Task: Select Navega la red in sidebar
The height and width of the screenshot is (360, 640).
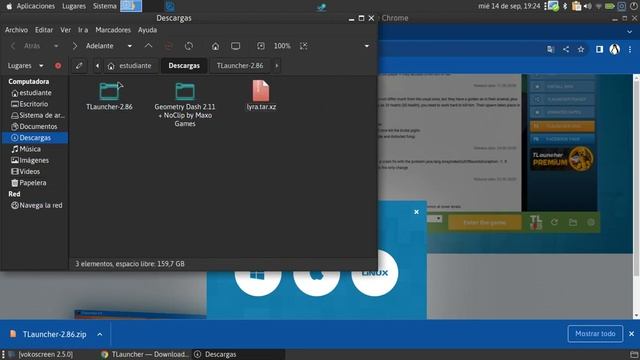Action: [x=35, y=205]
